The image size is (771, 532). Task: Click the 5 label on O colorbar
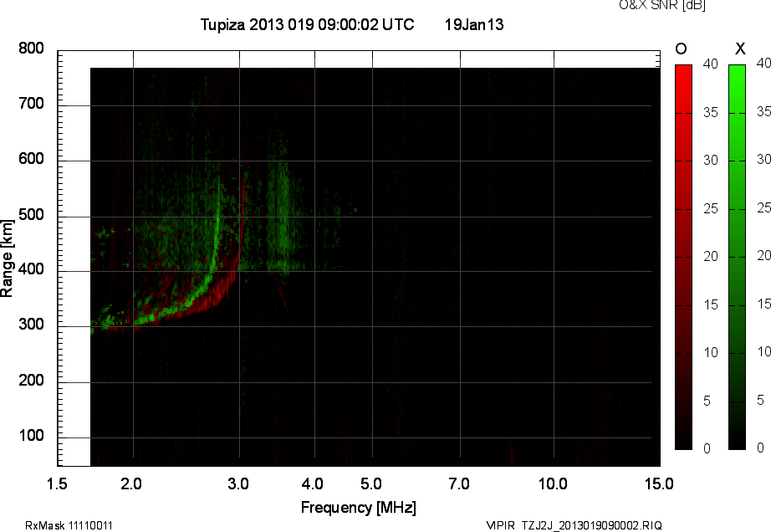click(707, 402)
